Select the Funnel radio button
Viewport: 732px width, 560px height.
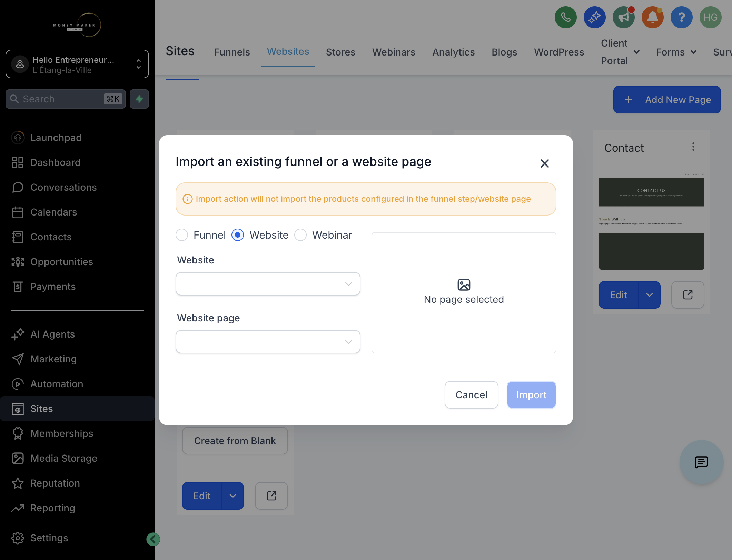click(x=182, y=235)
